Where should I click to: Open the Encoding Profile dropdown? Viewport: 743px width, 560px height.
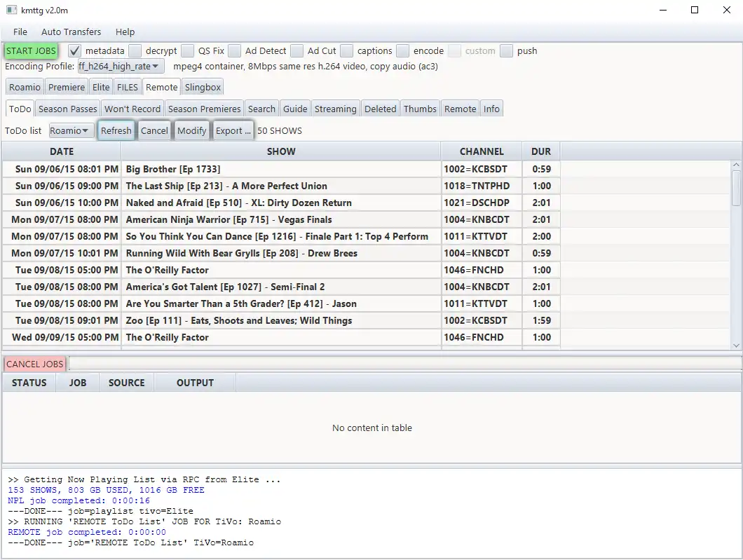(121, 67)
